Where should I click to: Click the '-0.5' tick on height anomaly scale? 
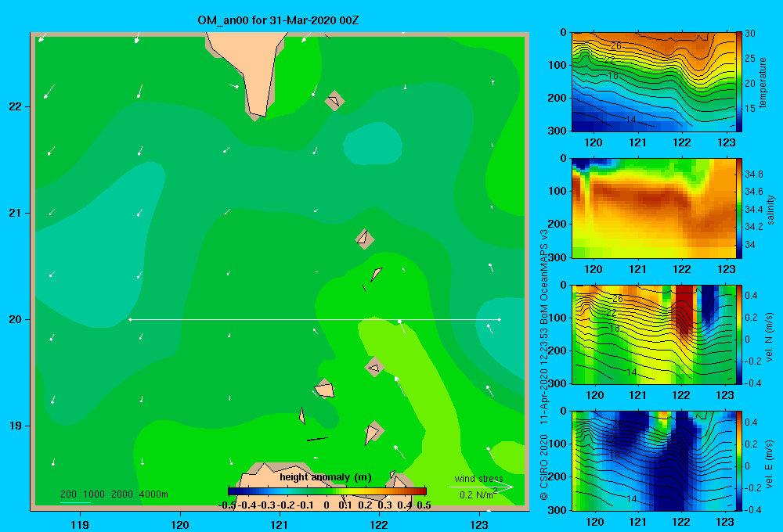[227, 505]
